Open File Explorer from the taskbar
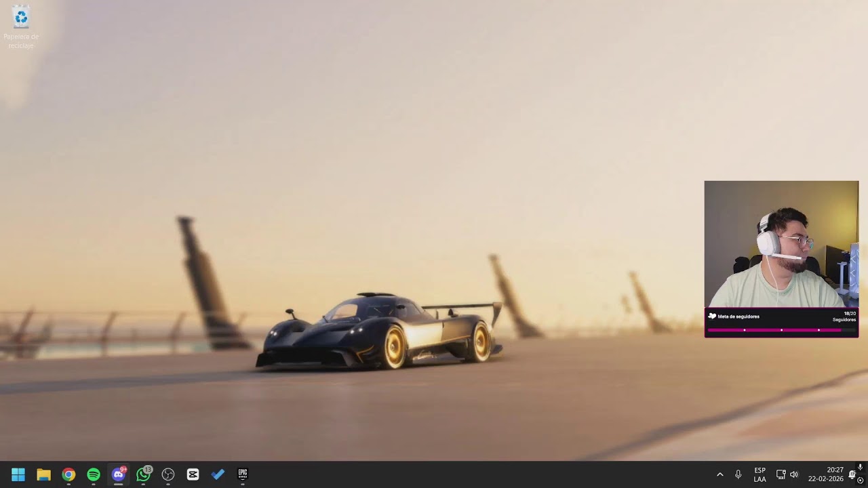 pyautogui.click(x=43, y=474)
